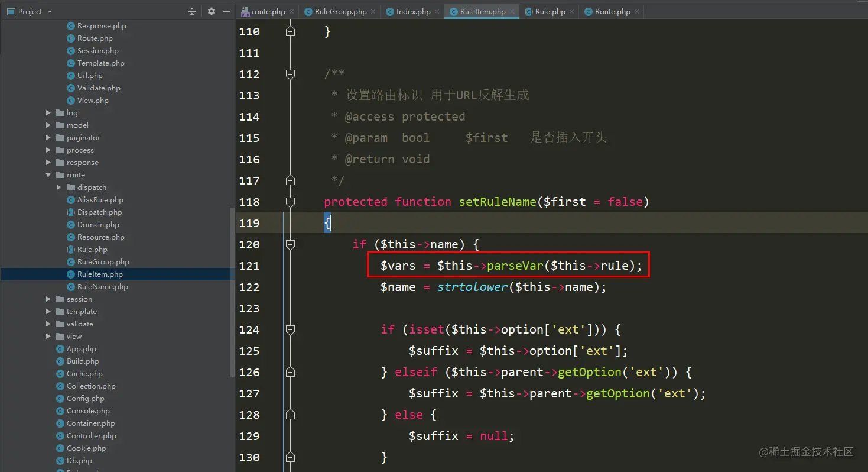Select Dispatch.php in route folder
The image size is (868, 472).
click(99, 212)
